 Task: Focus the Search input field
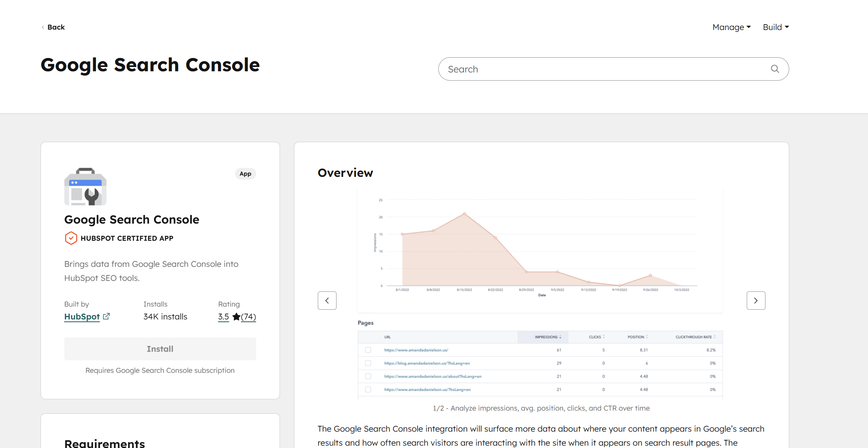pos(613,69)
